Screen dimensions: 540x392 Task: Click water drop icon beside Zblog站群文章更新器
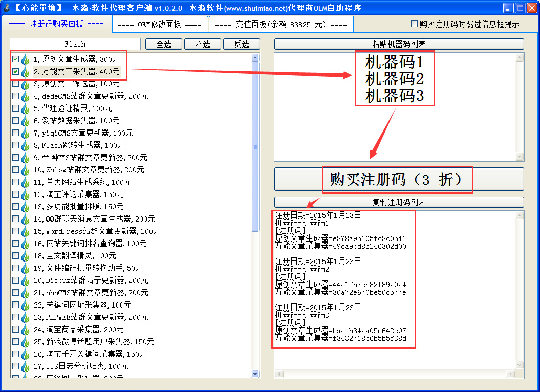25,170
